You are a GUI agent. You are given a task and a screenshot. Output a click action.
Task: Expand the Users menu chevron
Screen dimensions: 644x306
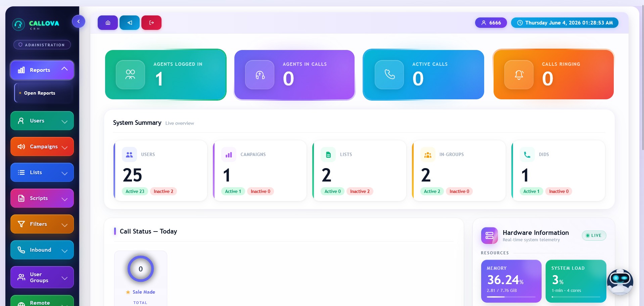coord(64,122)
